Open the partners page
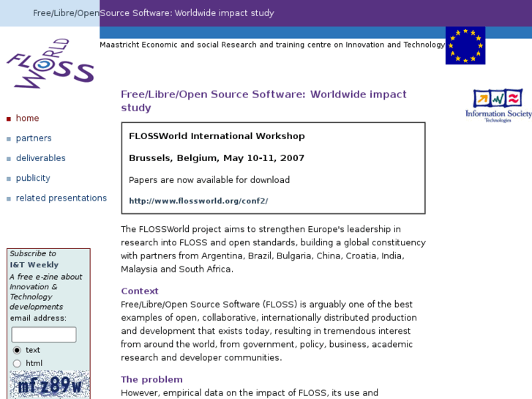The height and width of the screenshot is (399, 532). click(x=34, y=138)
